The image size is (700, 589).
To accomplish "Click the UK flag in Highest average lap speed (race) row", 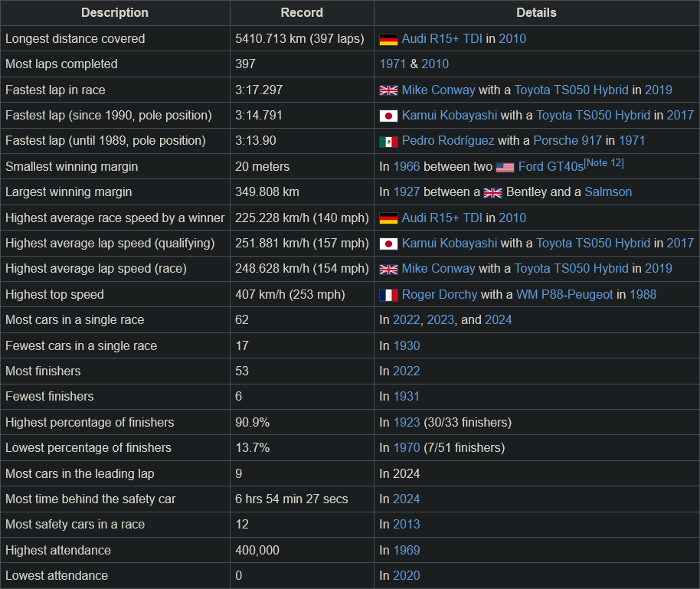I will (388, 270).
